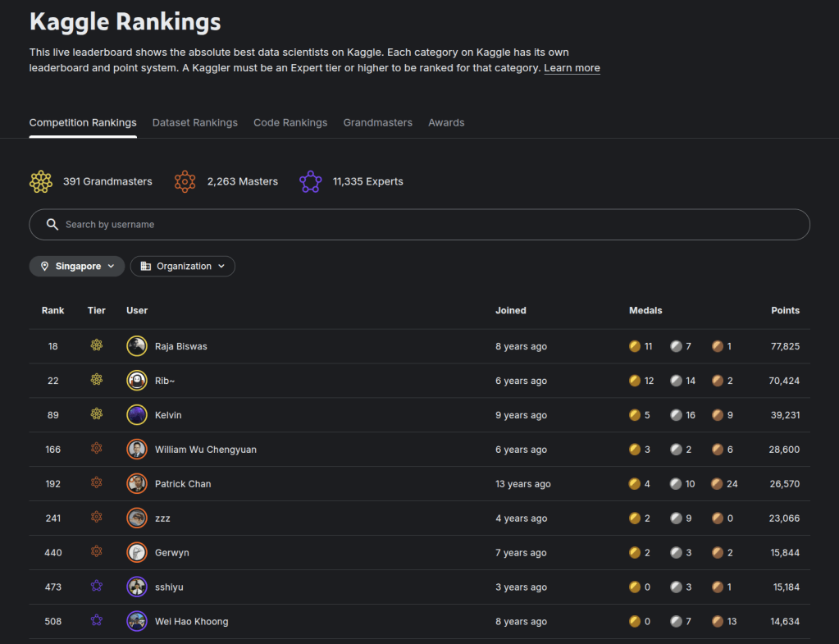Click Patrick Chan's bronze medal icon

(717, 484)
